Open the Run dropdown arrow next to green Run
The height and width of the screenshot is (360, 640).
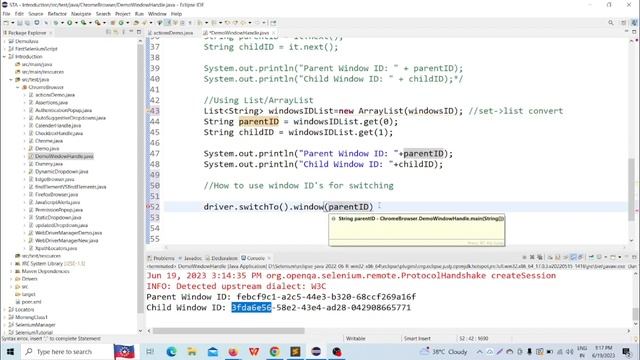76,23
